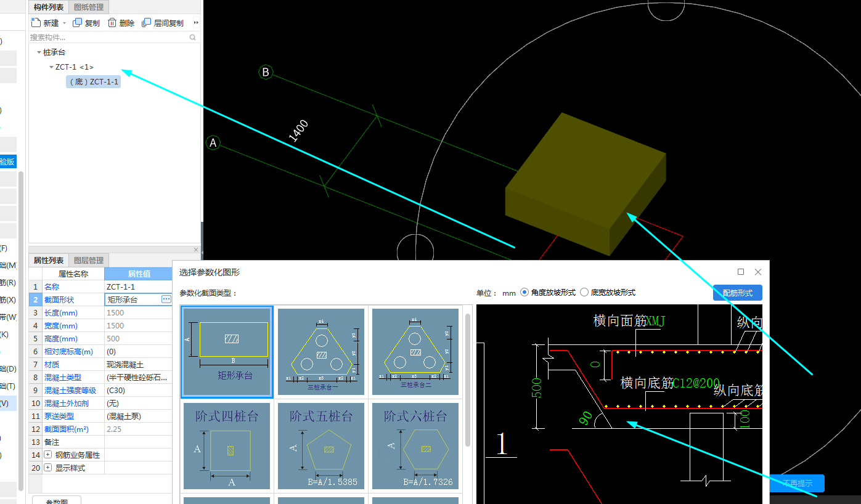
Task: Click the 长度(mm) value 1500
Action: (x=138, y=312)
